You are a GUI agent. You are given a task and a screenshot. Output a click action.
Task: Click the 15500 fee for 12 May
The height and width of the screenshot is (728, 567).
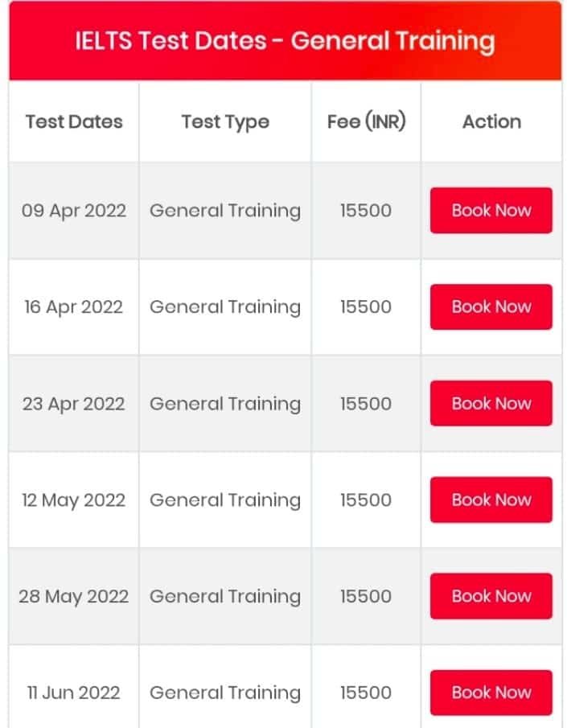(366, 500)
